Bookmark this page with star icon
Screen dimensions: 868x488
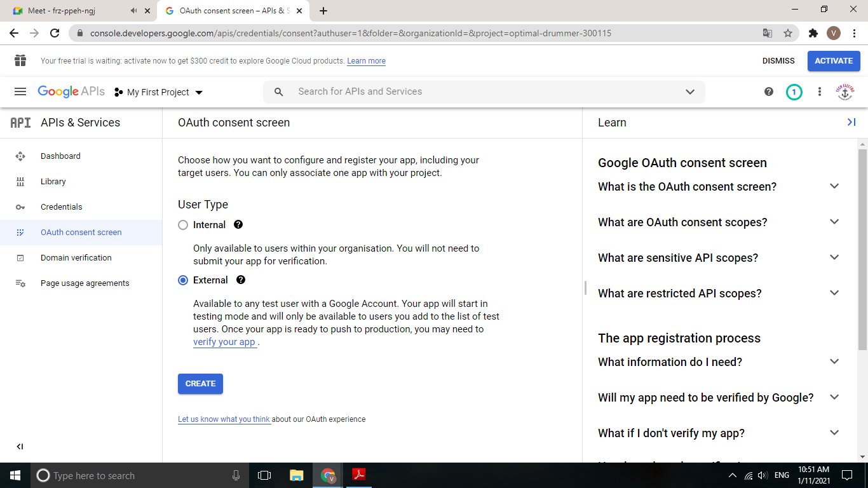(788, 33)
